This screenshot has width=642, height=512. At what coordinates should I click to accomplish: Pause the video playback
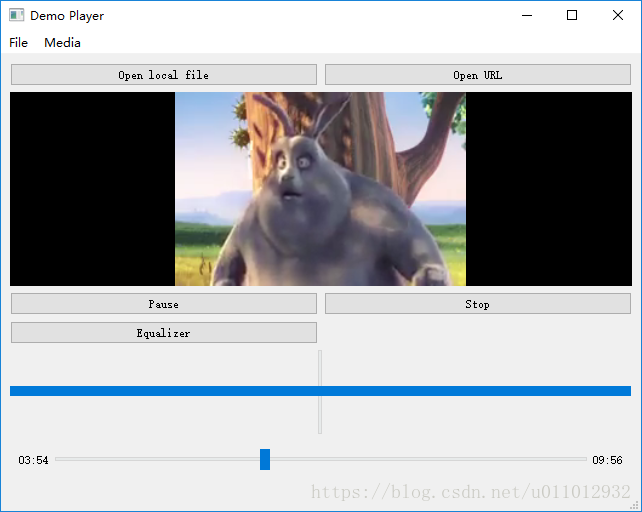click(164, 304)
